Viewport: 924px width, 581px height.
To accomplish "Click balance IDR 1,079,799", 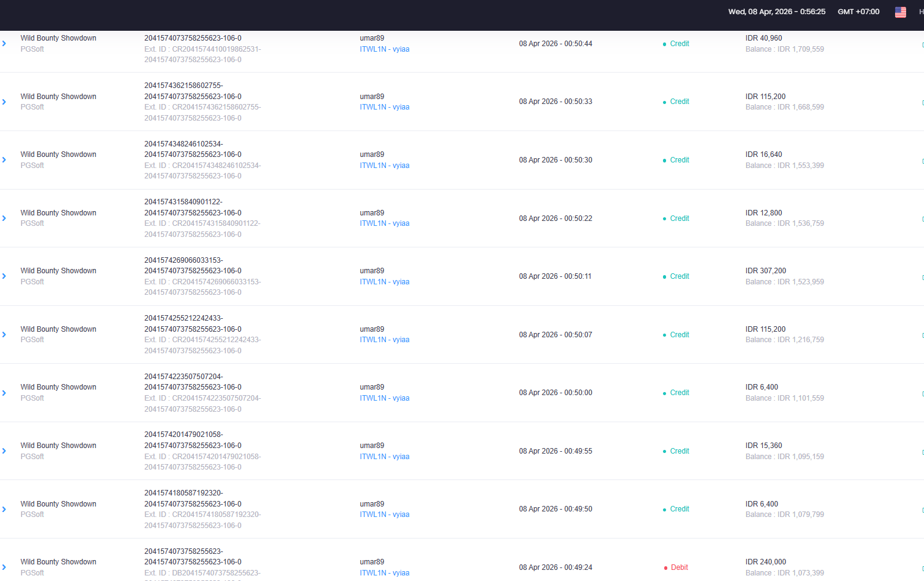I will pyautogui.click(x=785, y=515).
